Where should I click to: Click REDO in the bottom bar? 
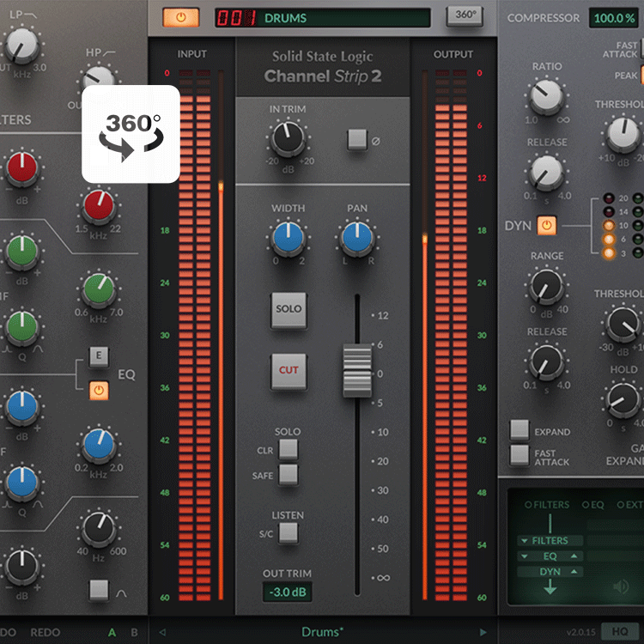click(x=46, y=632)
